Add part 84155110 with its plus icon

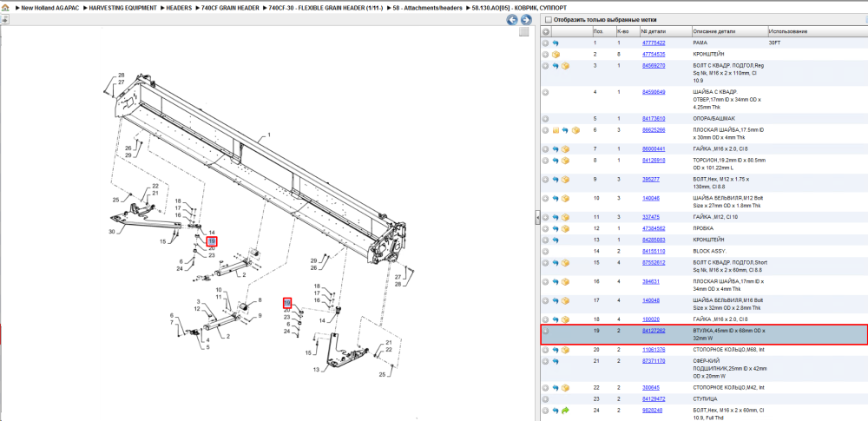pyautogui.click(x=545, y=252)
